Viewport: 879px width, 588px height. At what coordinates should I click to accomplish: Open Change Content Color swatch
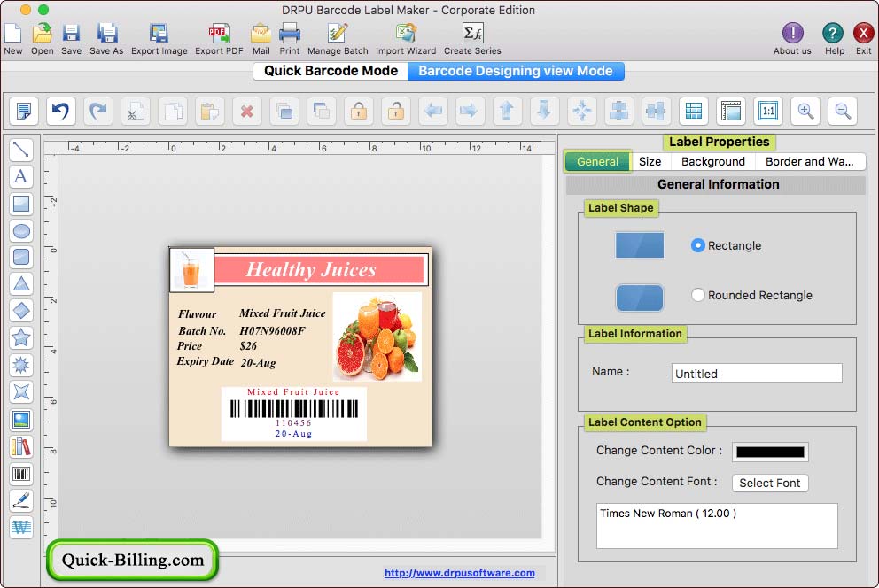point(770,452)
